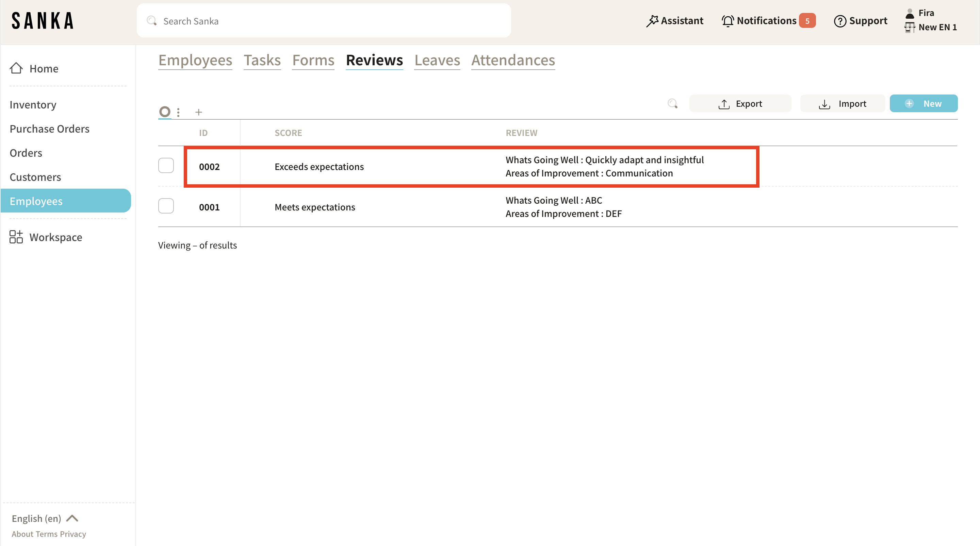Screen dimensions: 980x546
Task: Open the Privacy link
Action: [73, 534]
